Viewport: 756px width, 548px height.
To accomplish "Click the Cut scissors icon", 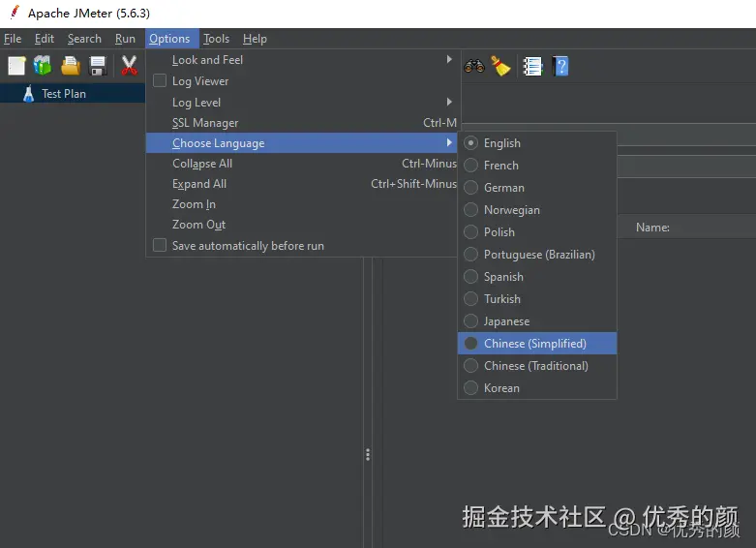I will click(x=129, y=66).
